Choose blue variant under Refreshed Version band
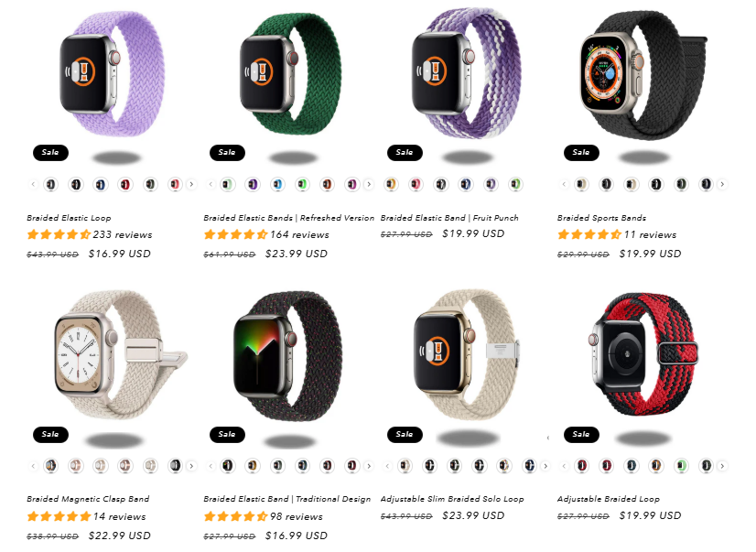The image size is (756, 552). click(x=277, y=184)
